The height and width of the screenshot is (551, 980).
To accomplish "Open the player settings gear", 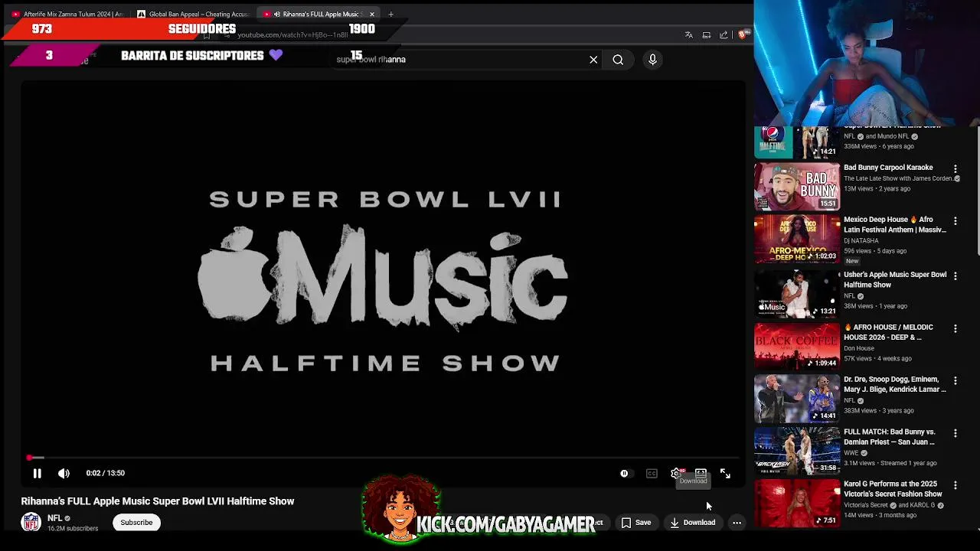I will 676,473.
